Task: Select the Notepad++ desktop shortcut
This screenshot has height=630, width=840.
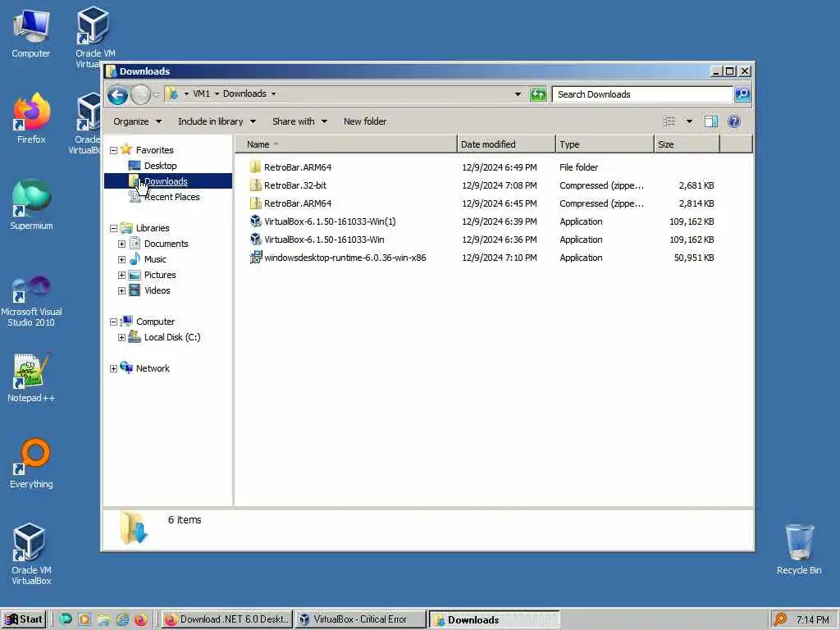Action: (31, 378)
